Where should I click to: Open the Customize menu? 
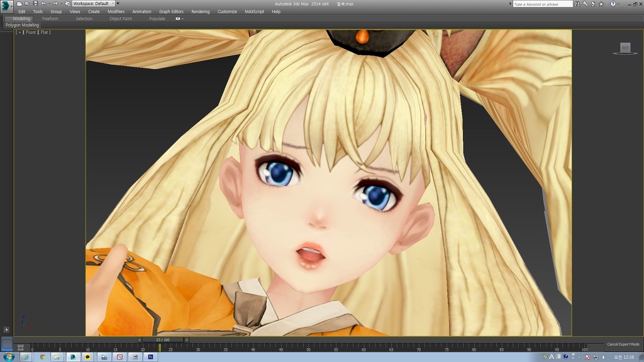pyautogui.click(x=227, y=11)
